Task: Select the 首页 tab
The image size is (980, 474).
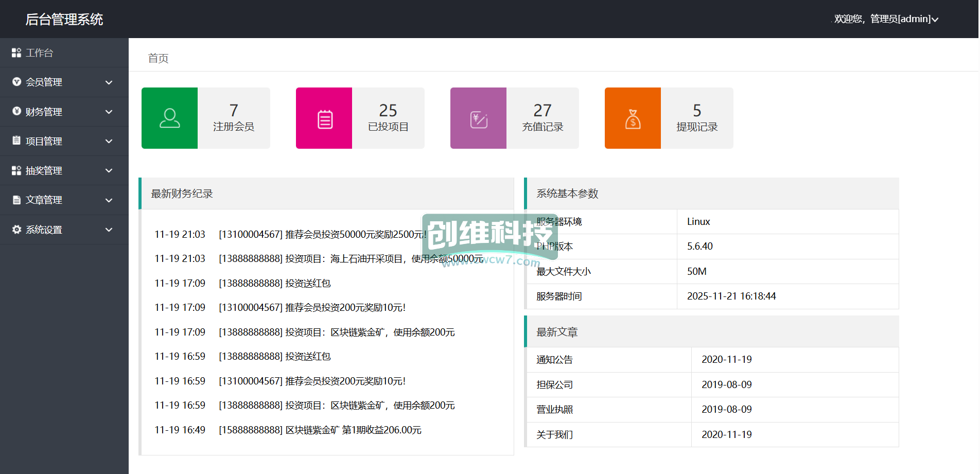Action: click(158, 58)
